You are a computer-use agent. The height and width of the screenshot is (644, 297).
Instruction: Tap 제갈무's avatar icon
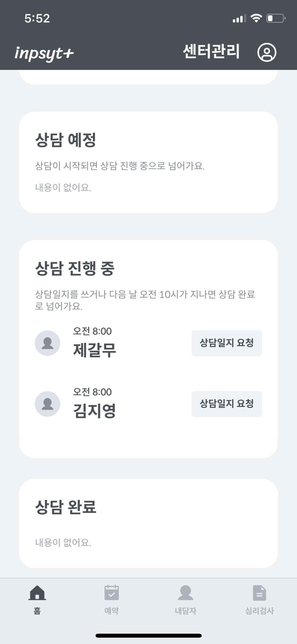pos(48,343)
